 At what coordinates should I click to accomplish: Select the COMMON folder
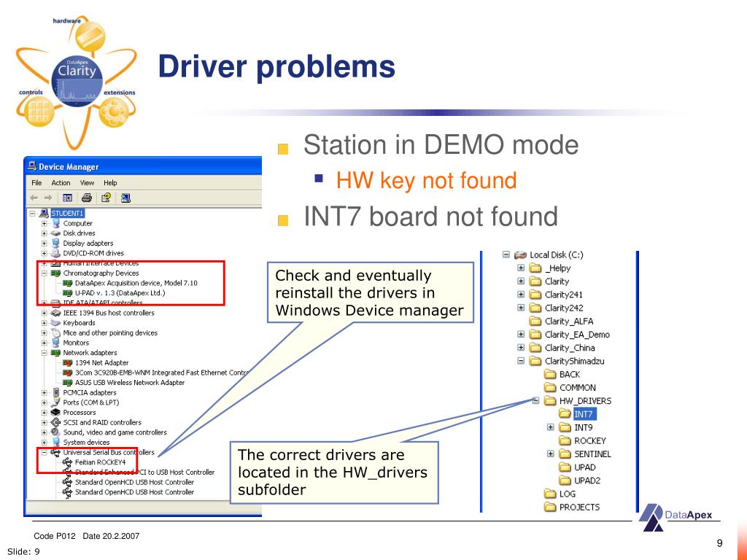578,388
